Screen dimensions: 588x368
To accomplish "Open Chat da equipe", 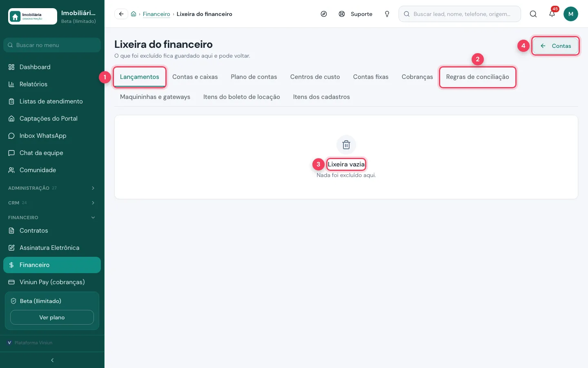I will (52, 153).
